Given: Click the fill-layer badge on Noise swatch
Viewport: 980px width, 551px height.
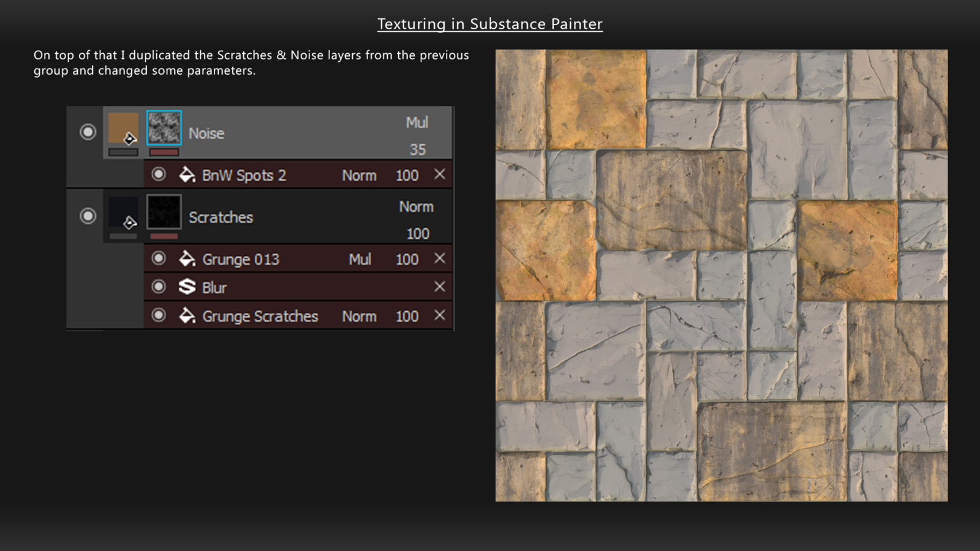Looking at the screenshot, I should point(129,139).
